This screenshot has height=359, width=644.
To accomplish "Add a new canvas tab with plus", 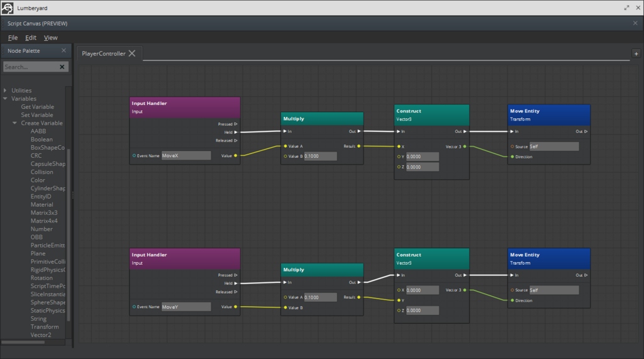I will pos(636,54).
